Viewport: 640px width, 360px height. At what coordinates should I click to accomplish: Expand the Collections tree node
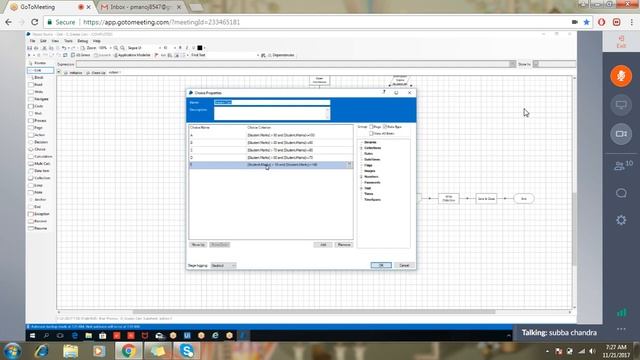(x=361, y=148)
